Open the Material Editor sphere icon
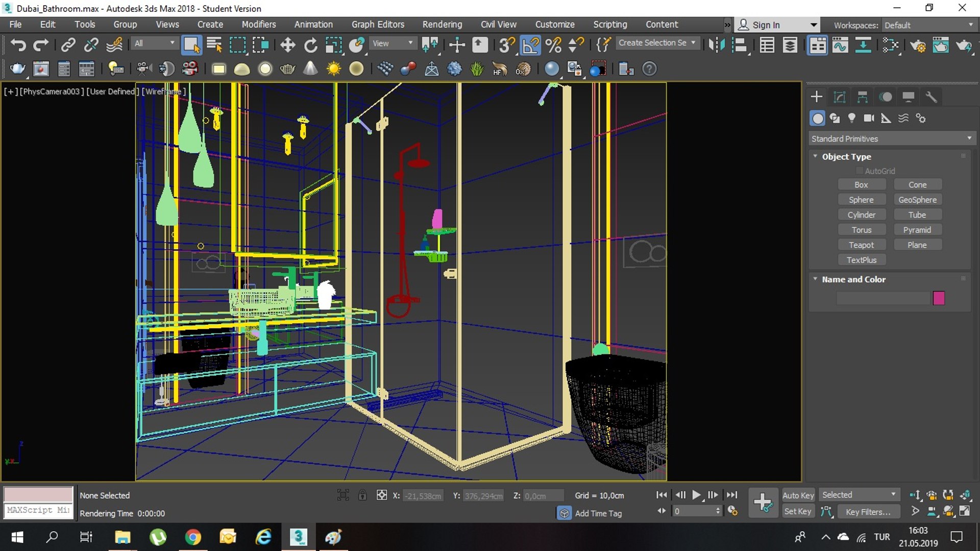The width and height of the screenshot is (980, 551). pos(552,68)
